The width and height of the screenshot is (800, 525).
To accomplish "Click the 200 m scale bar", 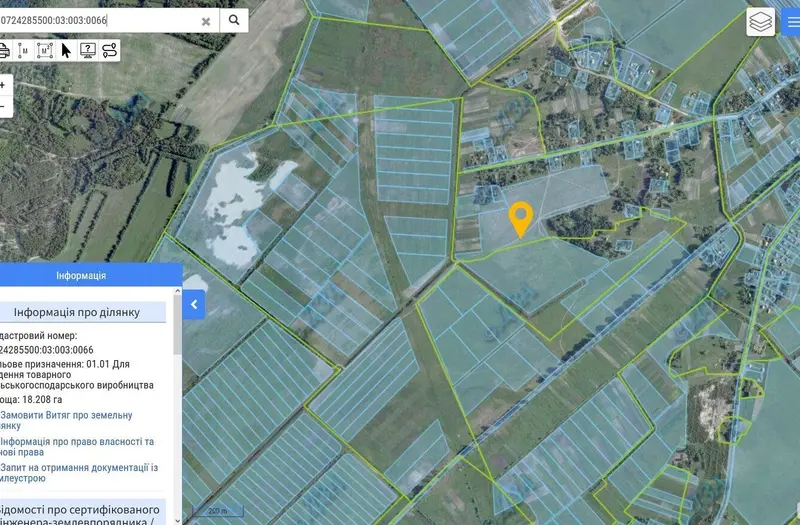I will pyautogui.click(x=218, y=510).
